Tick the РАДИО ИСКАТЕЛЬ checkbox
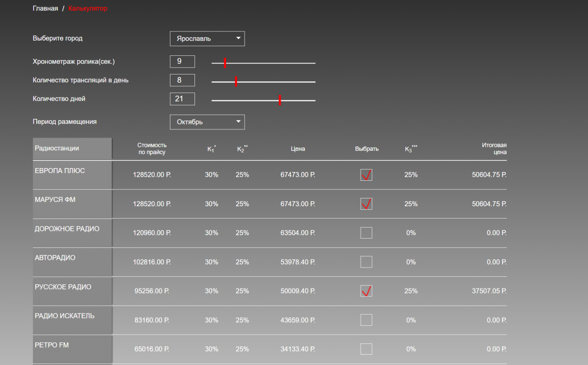 coord(366,320)
